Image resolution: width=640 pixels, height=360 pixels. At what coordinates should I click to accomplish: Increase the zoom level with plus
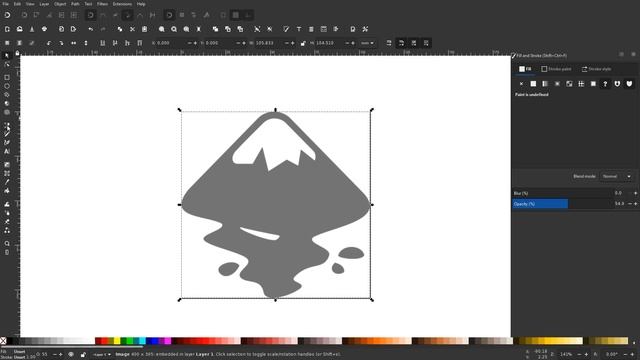pyautogui.click(x=586, y=354)
